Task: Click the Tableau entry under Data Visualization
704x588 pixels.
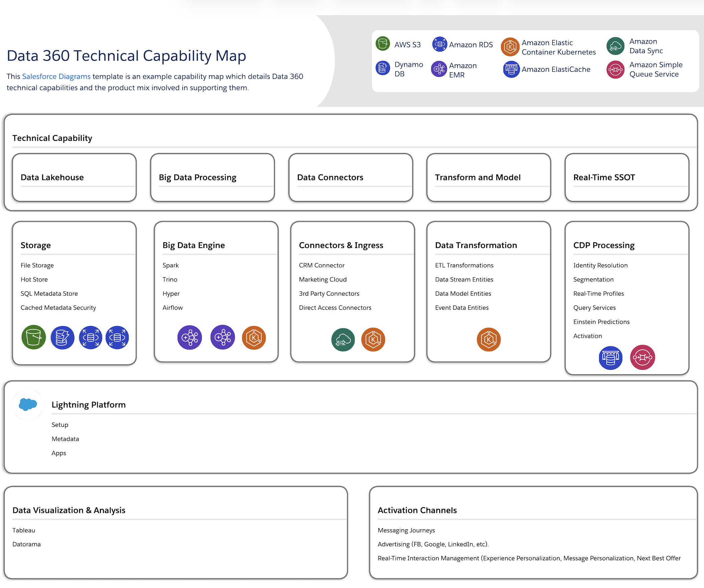Action: pos(23,530)
